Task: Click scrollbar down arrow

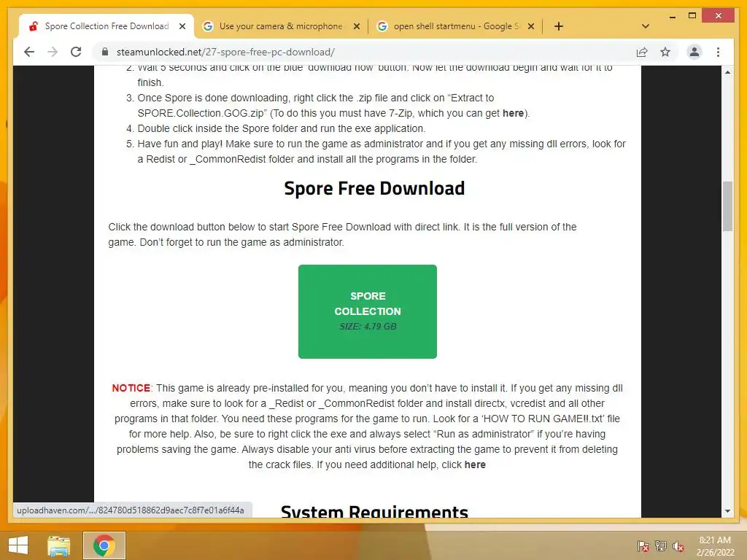Action: tap(727, 511)
